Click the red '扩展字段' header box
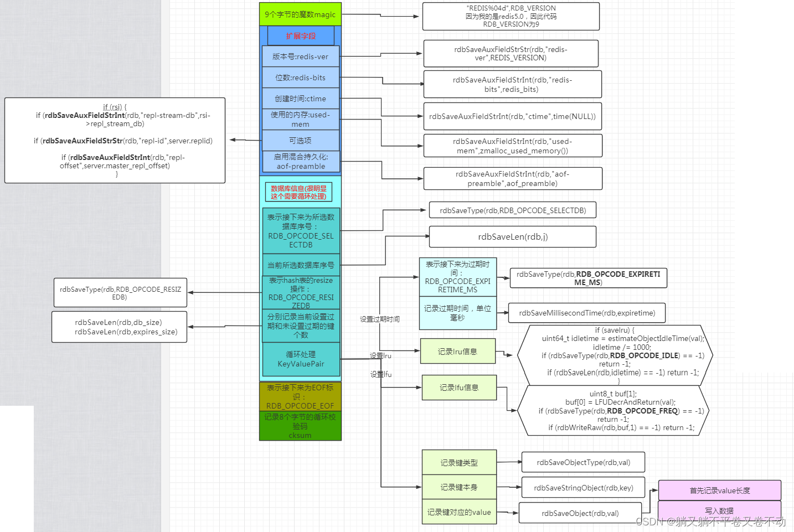Image resolution: width=794 pixels, height=532 pixels. (301, 36)
